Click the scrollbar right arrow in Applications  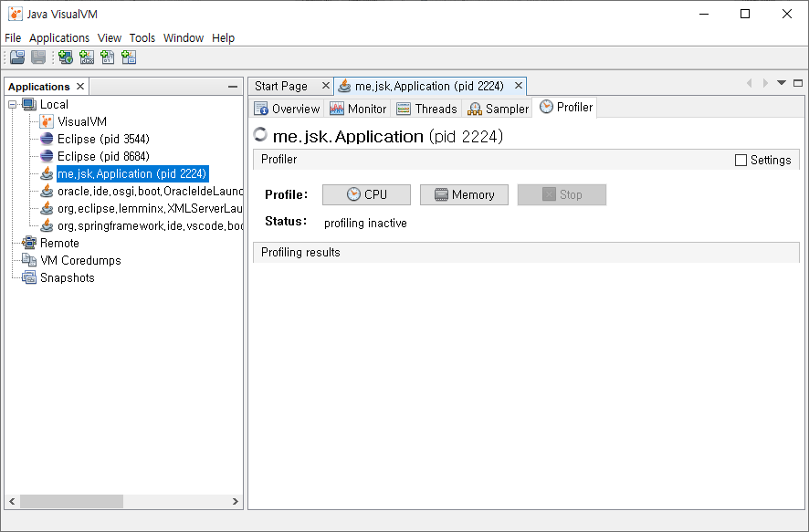tap(236, 501)
